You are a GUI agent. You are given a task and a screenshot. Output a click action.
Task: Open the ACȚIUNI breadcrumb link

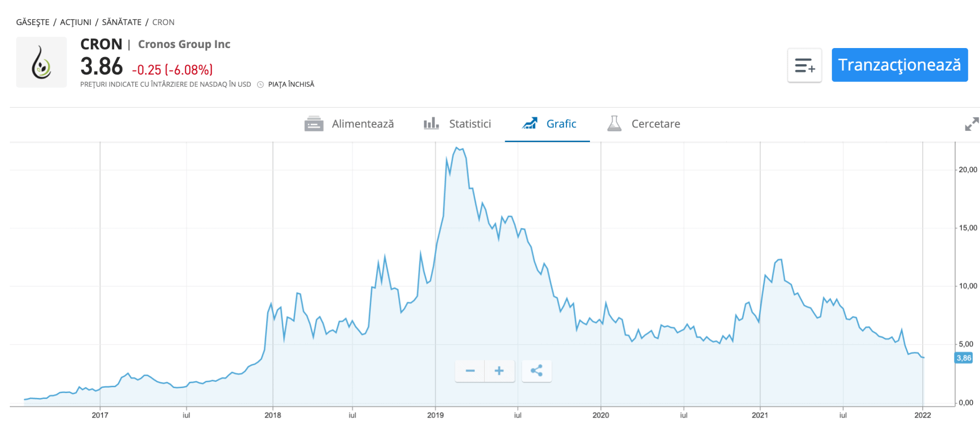[75, 22]
